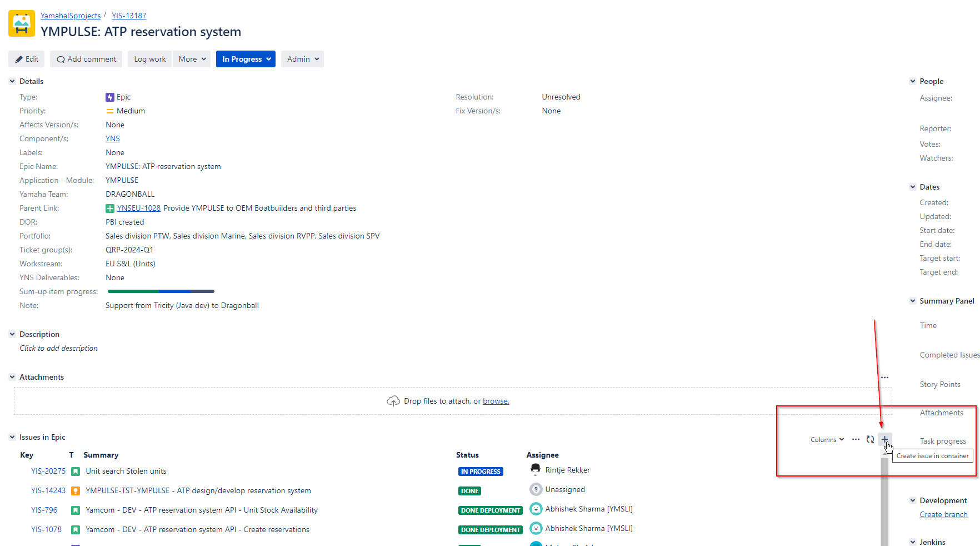Sort by the Status column header

pyautogui.click(x=467, y=455)
